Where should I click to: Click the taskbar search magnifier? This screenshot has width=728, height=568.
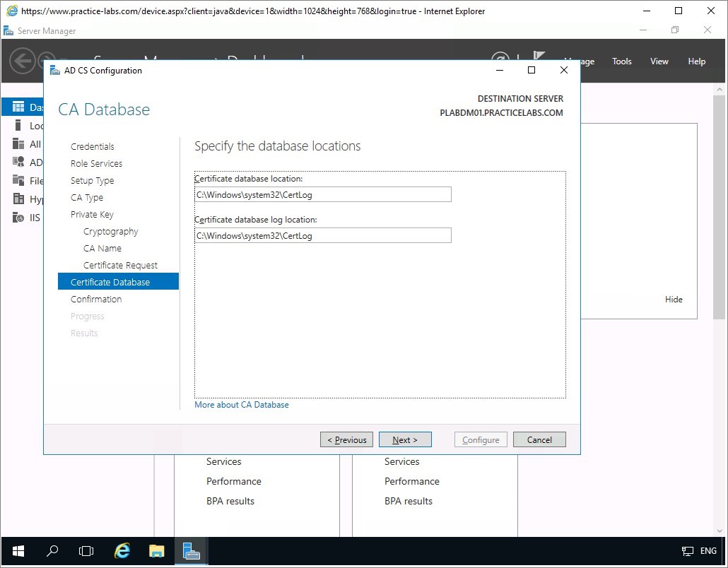(x=52, y=551)
